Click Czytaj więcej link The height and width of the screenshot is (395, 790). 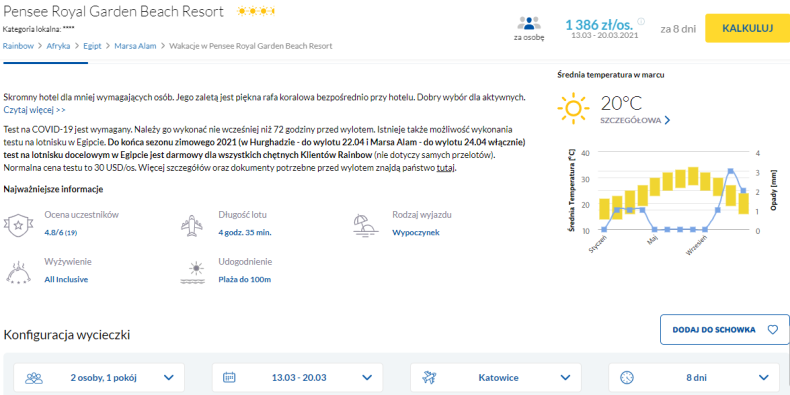(x=34, y=109)
